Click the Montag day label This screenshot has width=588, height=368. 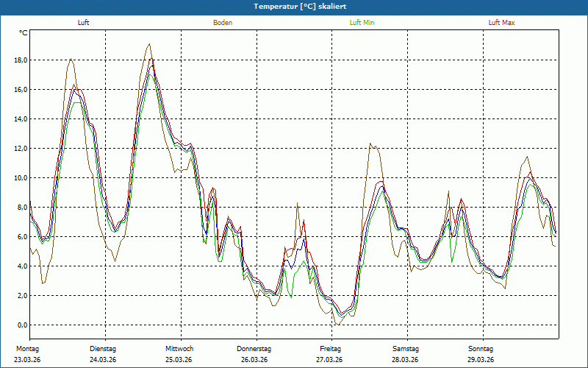tap(27, 348)
